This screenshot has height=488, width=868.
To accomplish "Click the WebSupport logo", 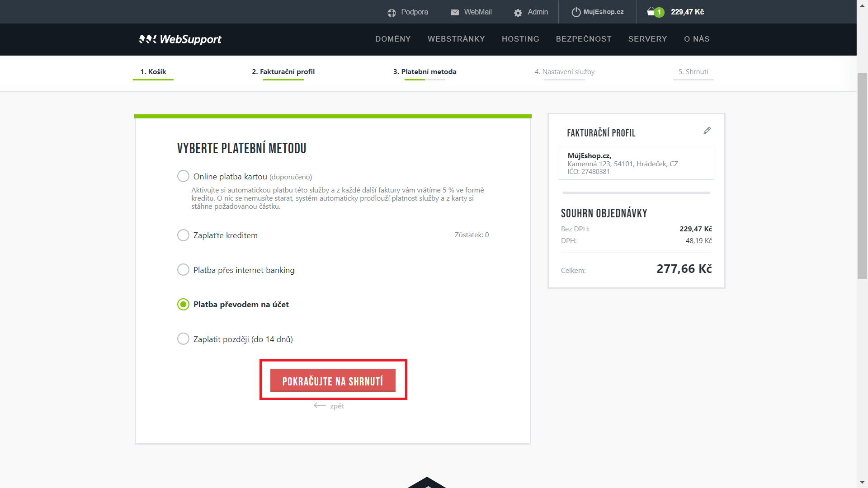I will click(x=180, y=39).
